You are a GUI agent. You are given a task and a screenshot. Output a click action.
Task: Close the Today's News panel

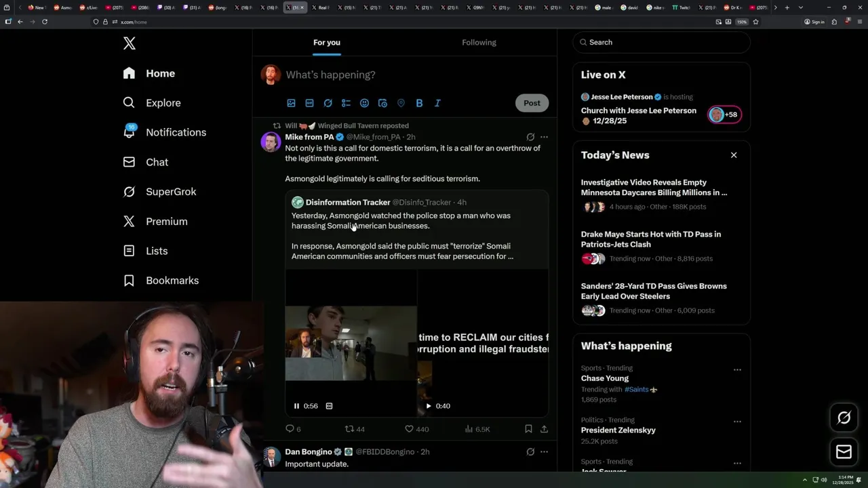[x=734, y=155]
